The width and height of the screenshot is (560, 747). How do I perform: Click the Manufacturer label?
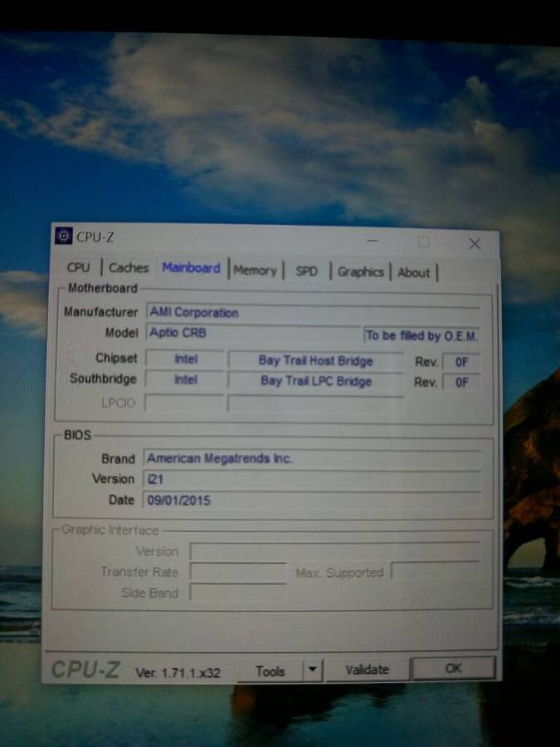click(x=100, y=311)
